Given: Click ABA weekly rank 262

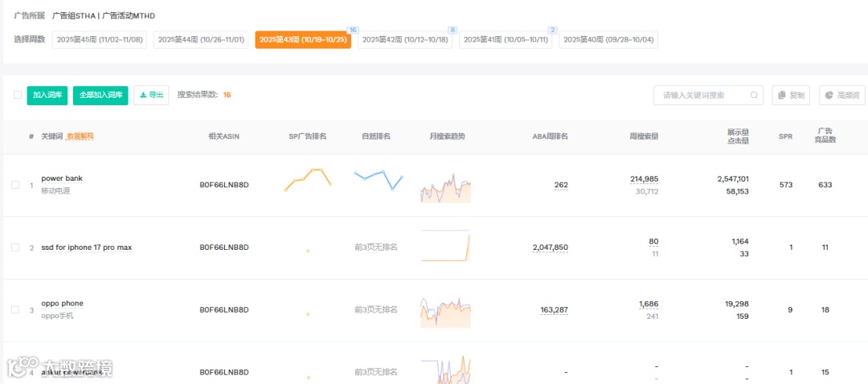Looking at the screenshot, I should (x=561, y=186).
